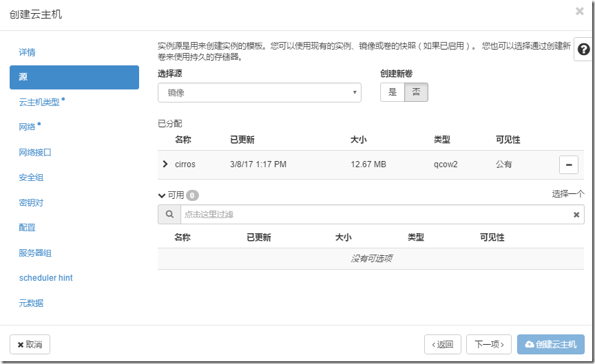Viewport: 595px width, 364px height.
Task: Click the 选择一个 text
Action: 568,194
